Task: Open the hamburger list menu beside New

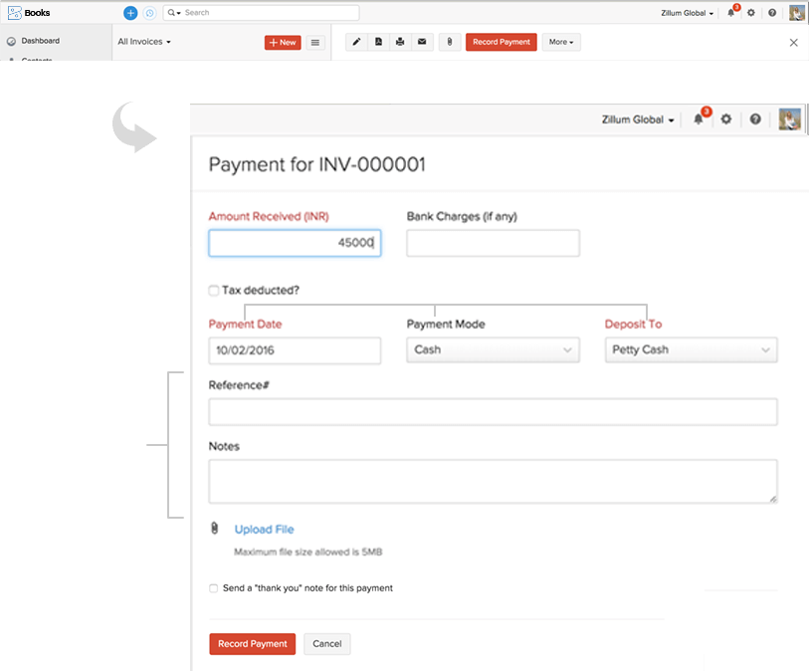Action: coord(315,43)
